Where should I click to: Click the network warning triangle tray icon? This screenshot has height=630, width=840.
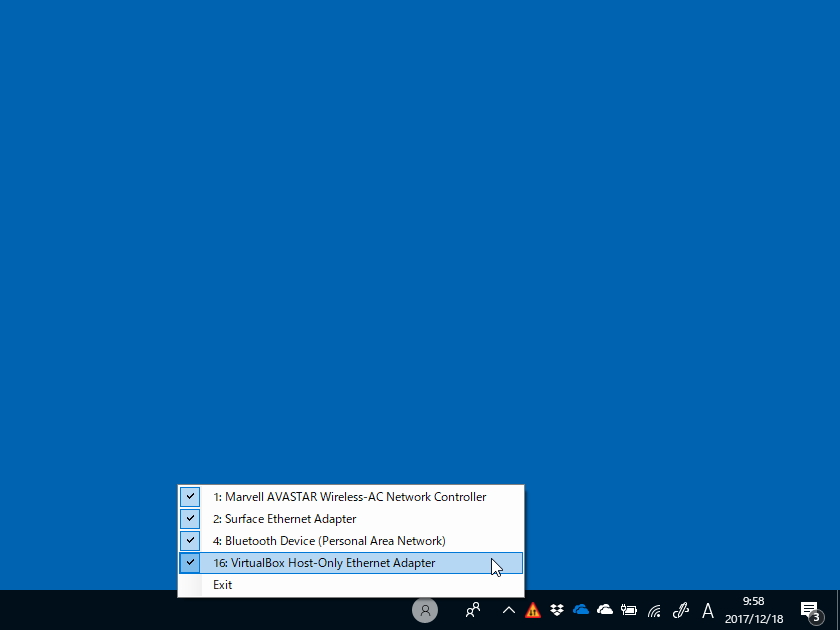tap(532, 610)
